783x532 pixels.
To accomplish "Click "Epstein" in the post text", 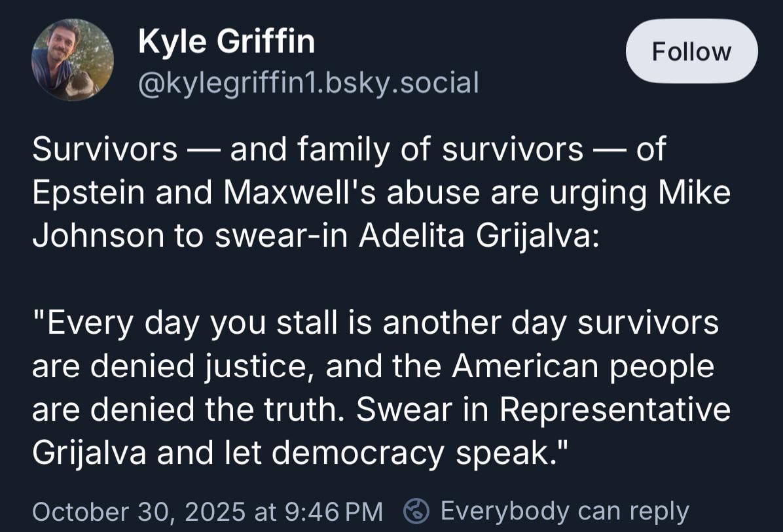I will pyautogui.click(x=88, y=193).
